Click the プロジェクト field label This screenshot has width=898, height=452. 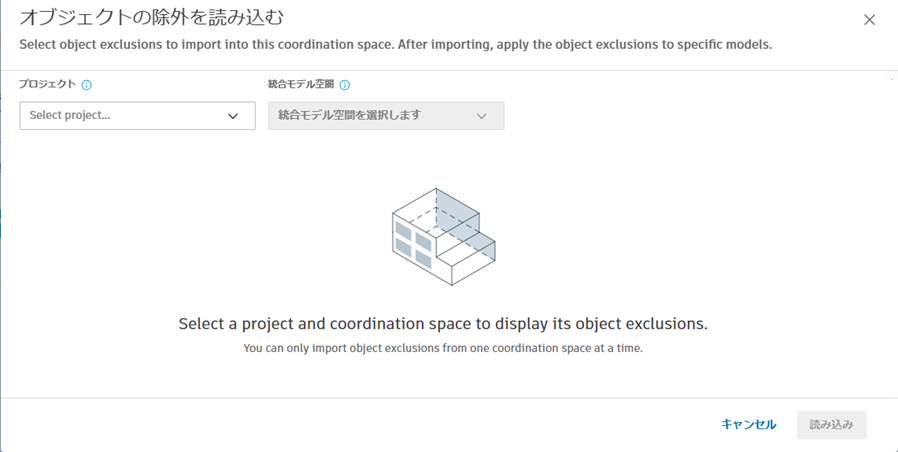click(47, 85)
